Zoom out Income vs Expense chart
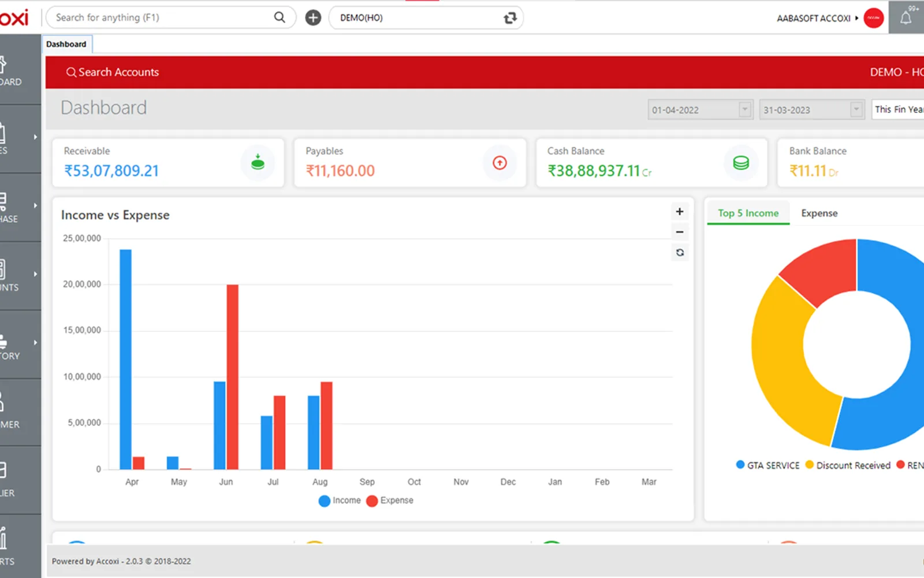Image resolution: width=924 pixels, height=578 pixels. [680, 232]
